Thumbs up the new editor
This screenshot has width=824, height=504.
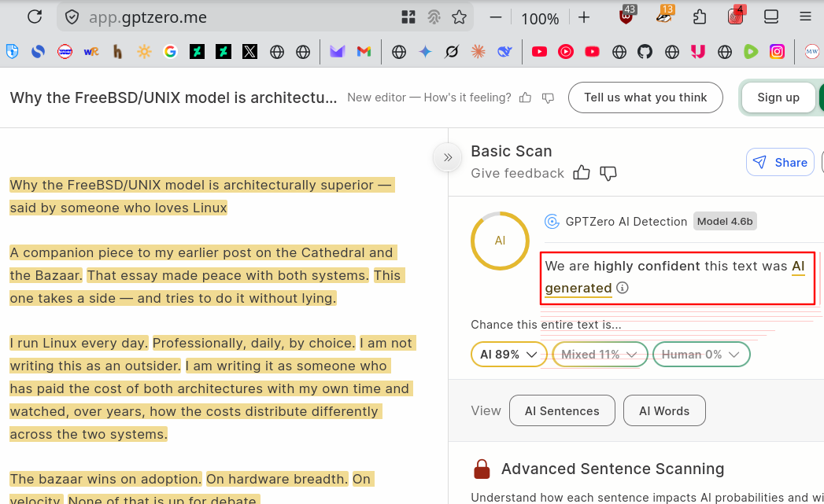pyautogui.click(x=525, y=97)
